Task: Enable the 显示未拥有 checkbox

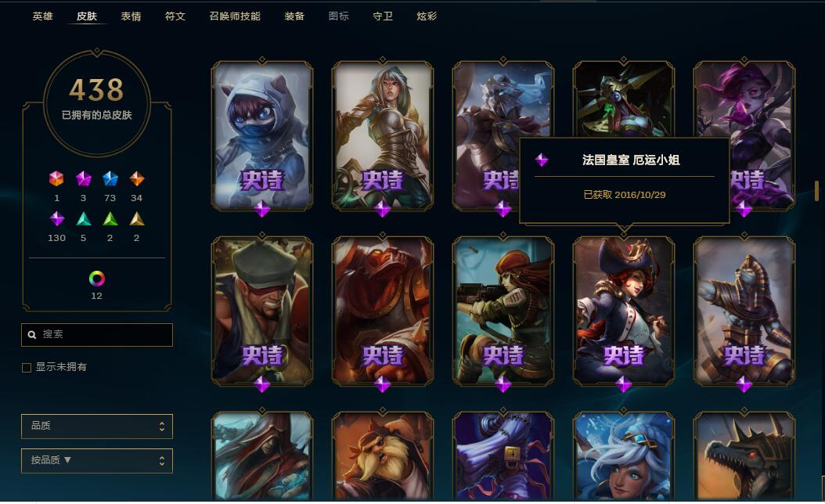Action: (x=27, y=368)
